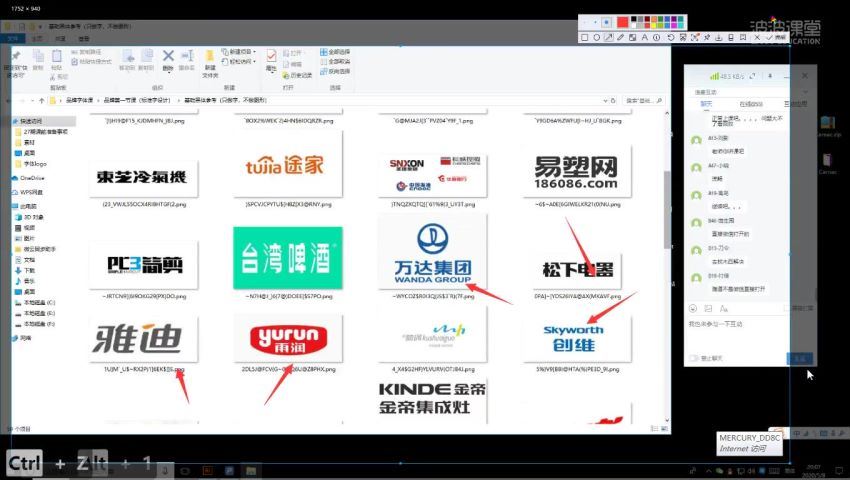Open the font settings A in the chat panel
The width and height of the screenshot is (850, 480).
click(724, 309)
